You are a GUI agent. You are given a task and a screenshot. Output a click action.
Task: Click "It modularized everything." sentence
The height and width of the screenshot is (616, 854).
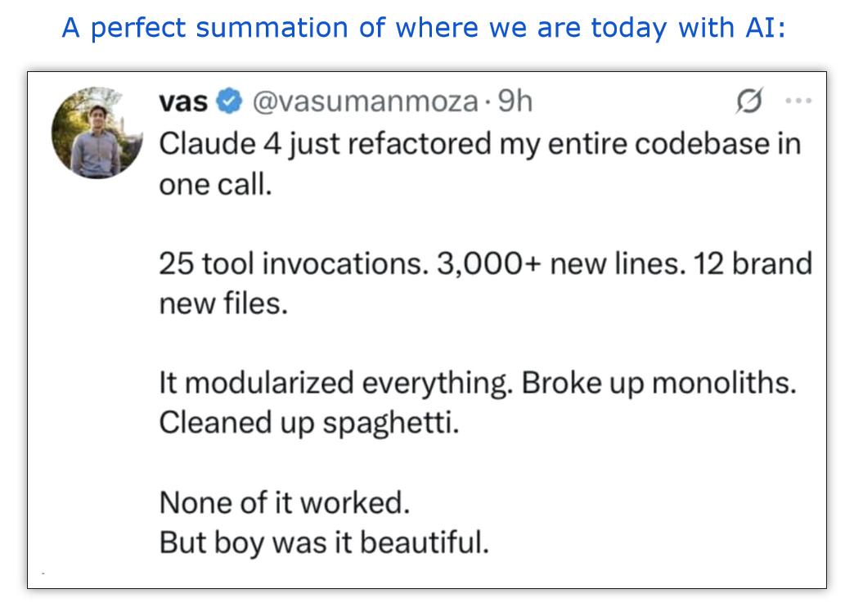click(x=336, y=383)
